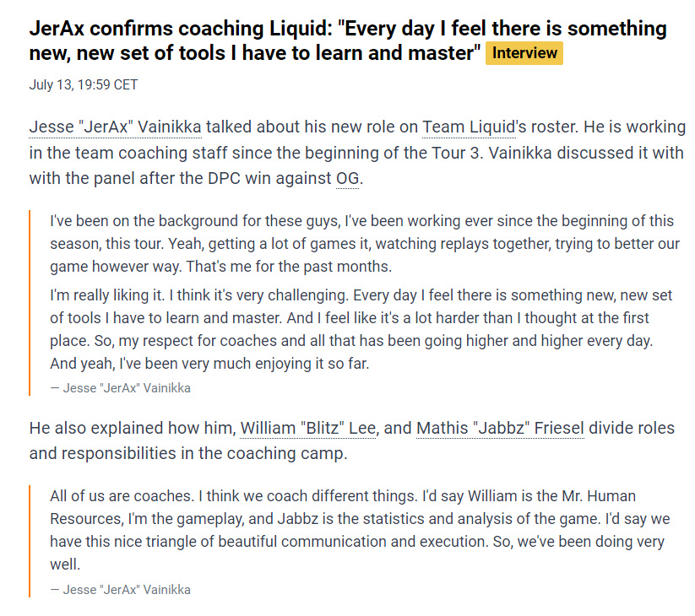Open the Mathis "Jabbz" Friesel link
This screenshot has width=695, height=616.
tap(500, 428)
